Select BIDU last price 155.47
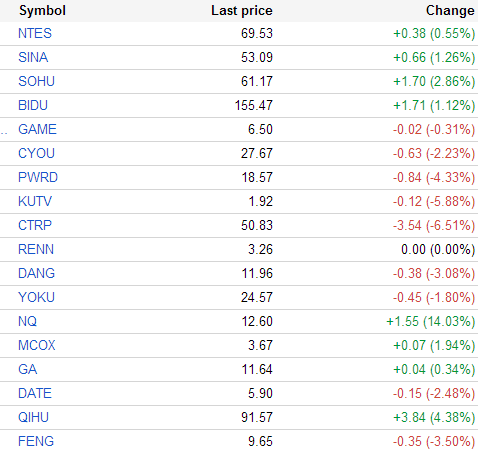The image size is (478, 450). point(254,105)
